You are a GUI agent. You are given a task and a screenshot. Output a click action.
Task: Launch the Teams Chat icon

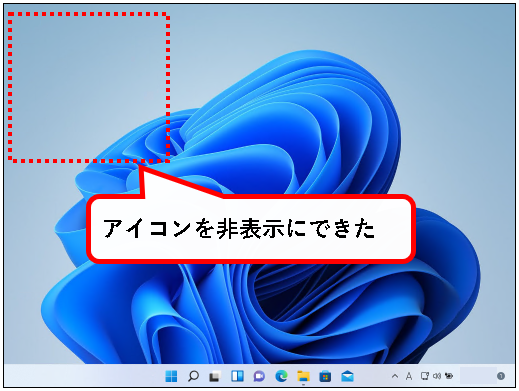[259, 376]
